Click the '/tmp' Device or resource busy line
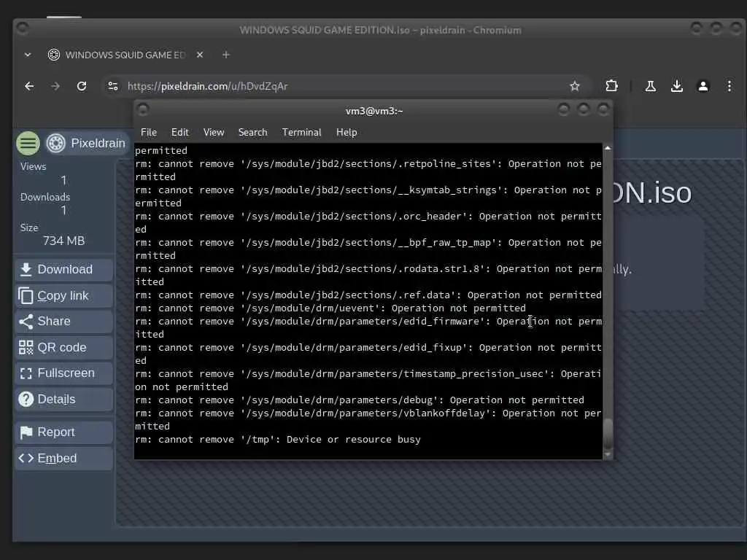 click(x=278, y=440)
